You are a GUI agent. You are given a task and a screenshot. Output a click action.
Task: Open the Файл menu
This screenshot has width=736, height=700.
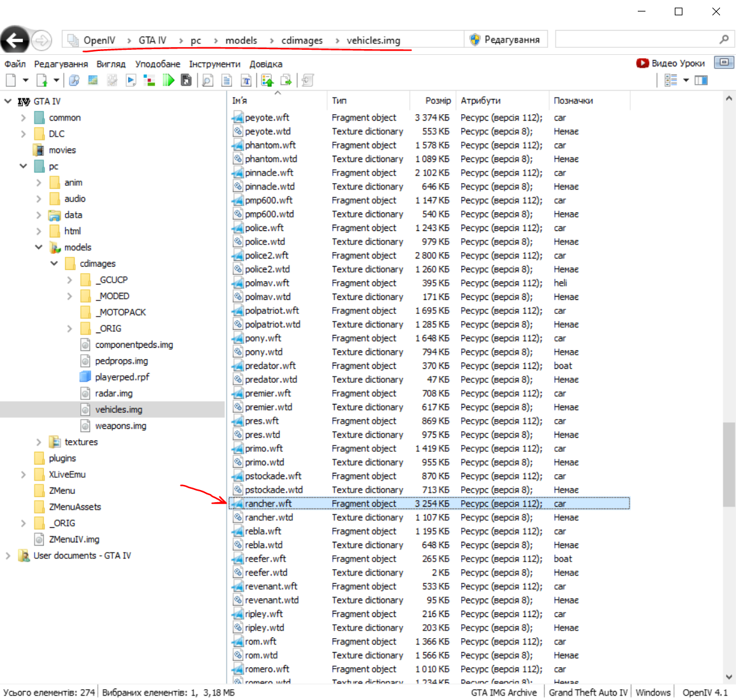(15, 64)
